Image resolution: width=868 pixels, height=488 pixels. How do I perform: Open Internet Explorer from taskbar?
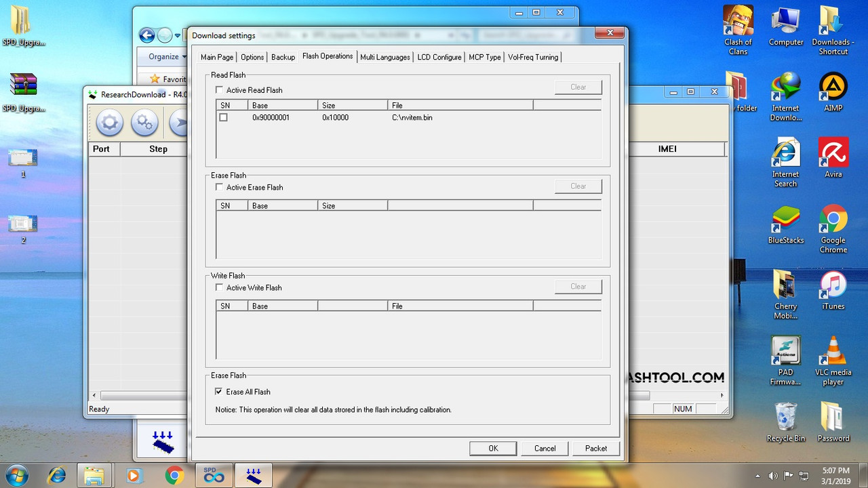(57, 476)
